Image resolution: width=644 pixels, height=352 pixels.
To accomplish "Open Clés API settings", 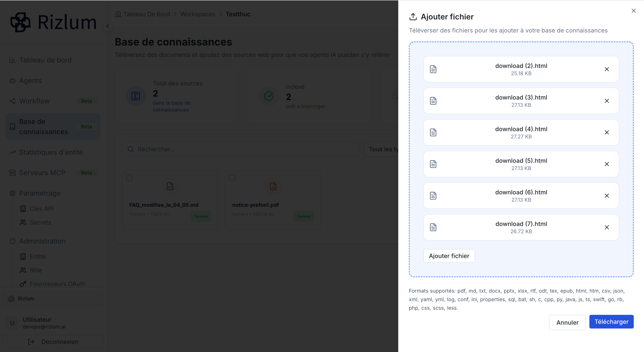I will coord(41,209).
